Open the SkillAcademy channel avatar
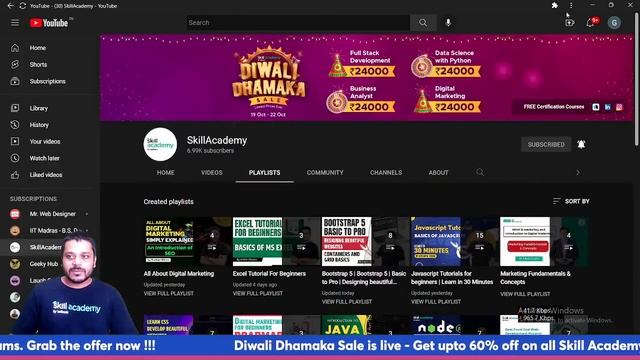The height and width of the screenshot is (360, 640). click(x=160, y=144)
